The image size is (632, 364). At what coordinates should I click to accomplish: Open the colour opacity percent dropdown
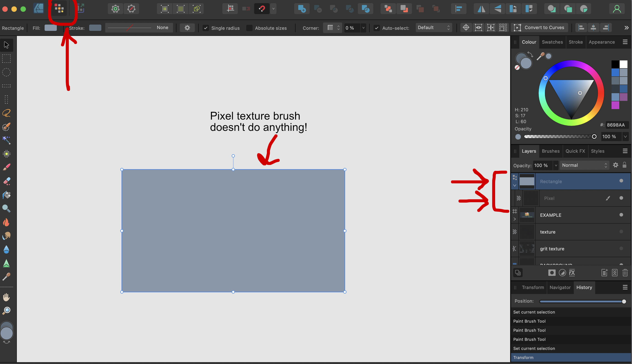(x=625, y=137)
